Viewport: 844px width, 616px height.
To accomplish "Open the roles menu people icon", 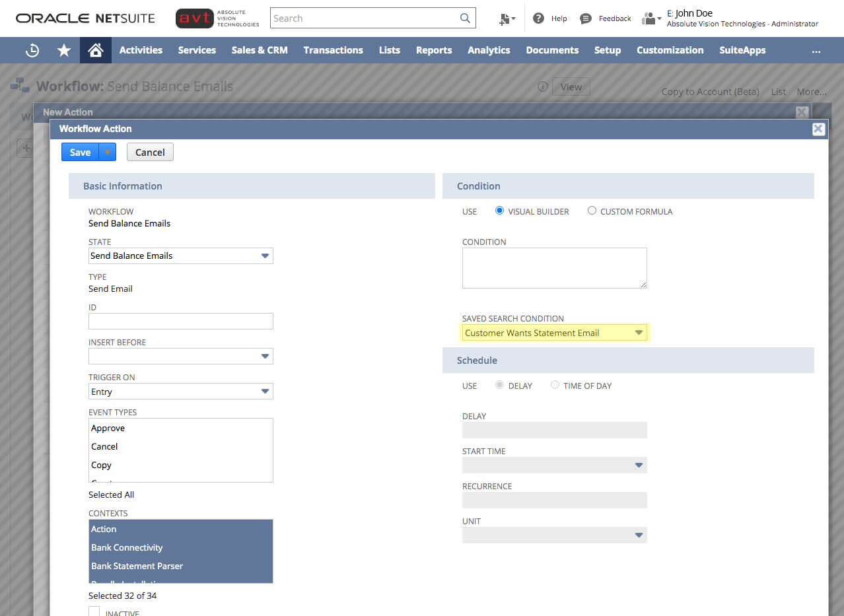I will 649,18.
